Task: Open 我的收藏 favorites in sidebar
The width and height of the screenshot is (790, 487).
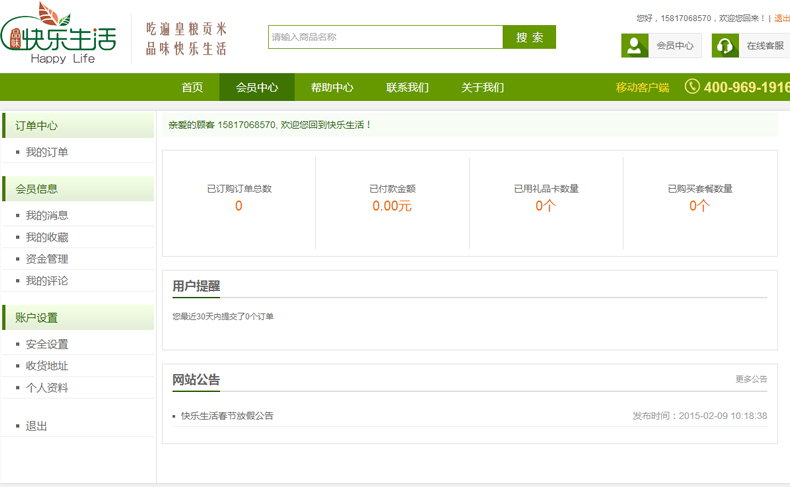Action: pos(47,237)
